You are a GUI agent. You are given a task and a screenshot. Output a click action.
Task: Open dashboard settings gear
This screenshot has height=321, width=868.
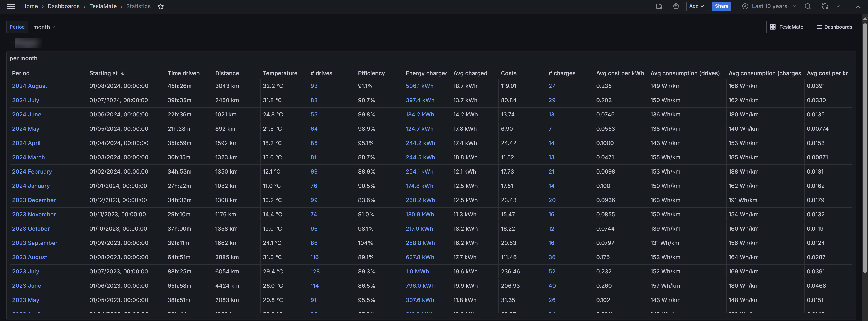coord(675,6)
